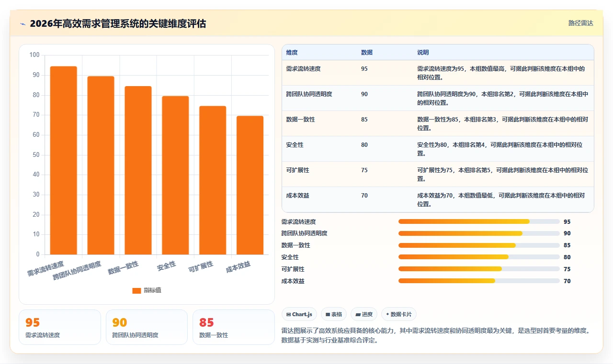Click the 100 y-axis tick label
The width and height of the screenshot is (613, 364).
tap(34, 55)
